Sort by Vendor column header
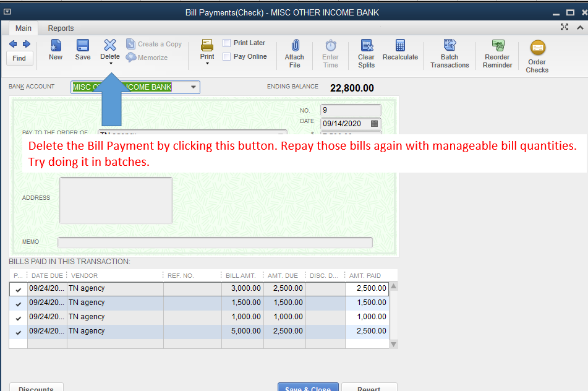588x391 pixels. point(115,275)
